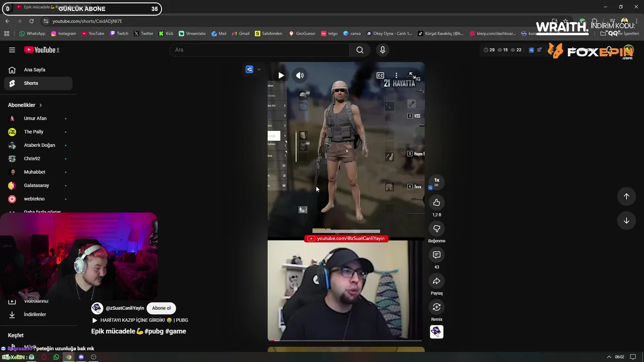The height and width of the screenshot is (362, 644).
Task: Open the Twitter bookmark
Action: click(x=143, y=34)
